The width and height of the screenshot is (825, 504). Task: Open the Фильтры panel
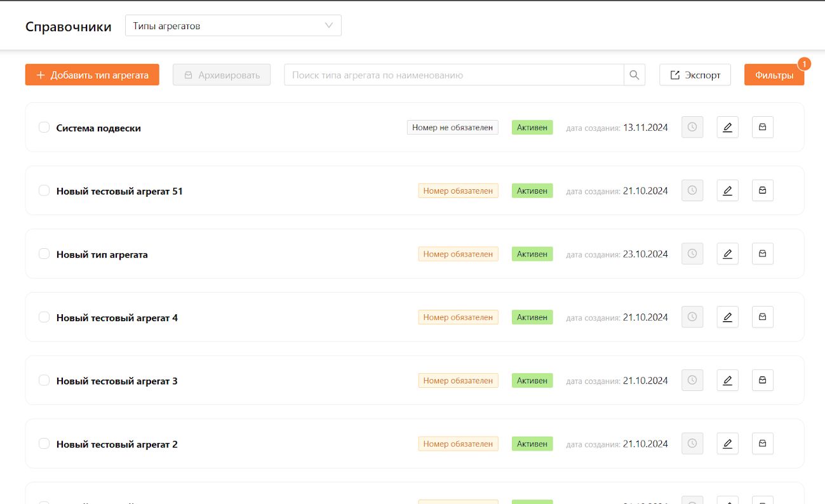click(774, 75)
